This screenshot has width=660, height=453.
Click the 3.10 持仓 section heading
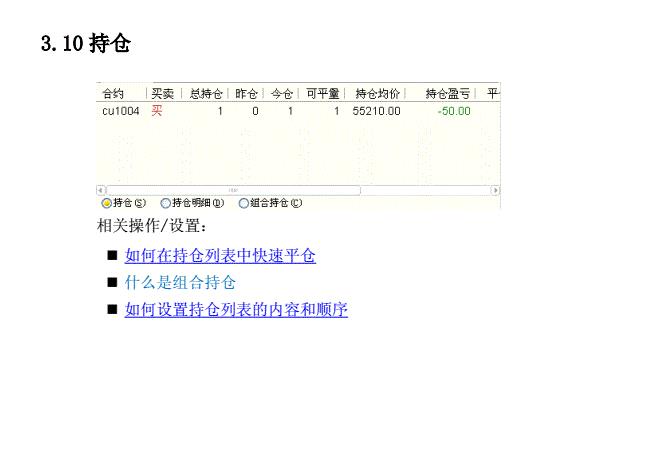tap(86, 43)
